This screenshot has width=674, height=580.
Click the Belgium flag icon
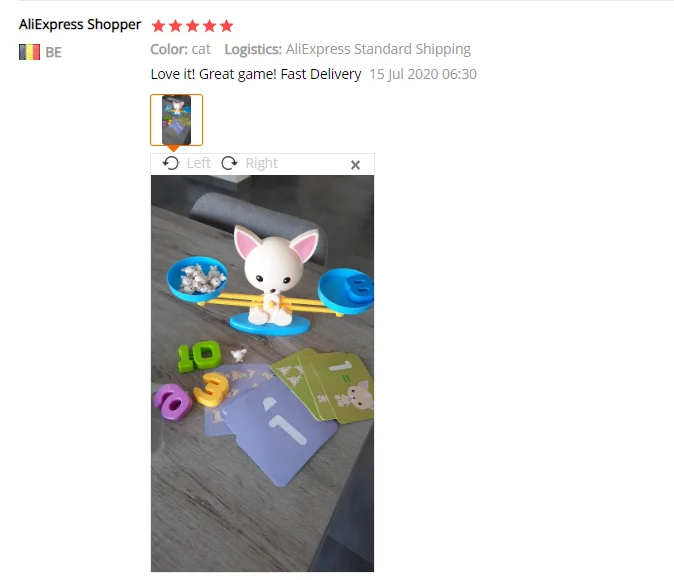pos(30,52)
